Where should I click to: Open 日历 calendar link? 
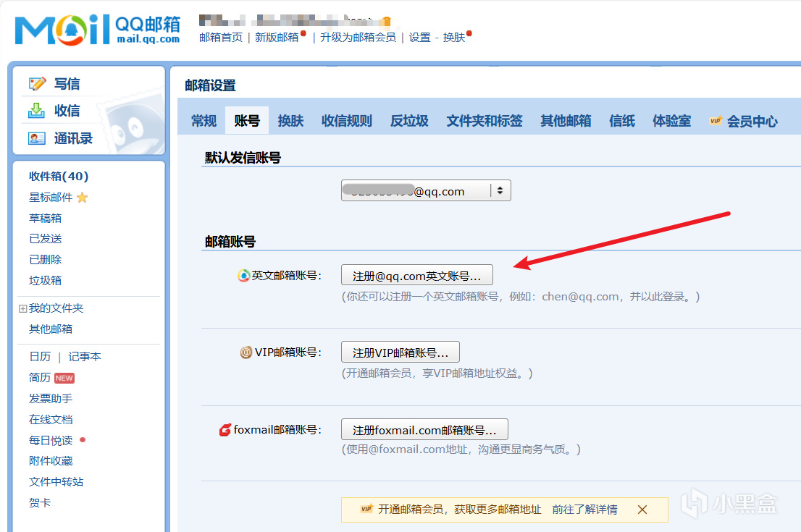click(x=40, y=357)
